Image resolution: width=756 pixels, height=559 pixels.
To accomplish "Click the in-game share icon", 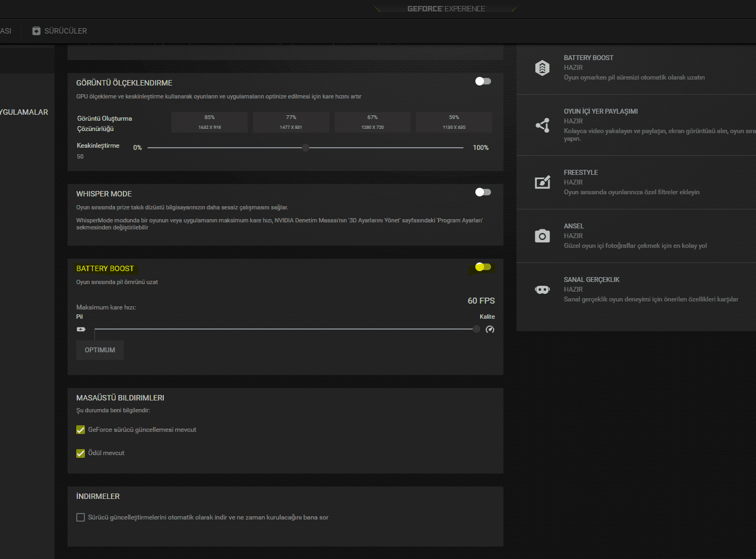I will pyautogui.click(x=542, y=126).
